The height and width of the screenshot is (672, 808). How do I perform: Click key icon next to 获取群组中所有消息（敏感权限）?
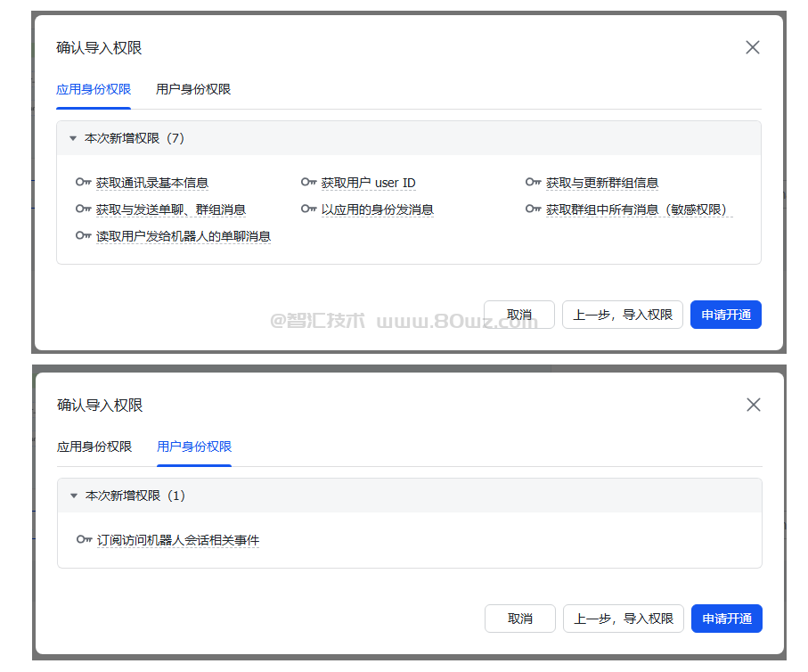pos(534,209)
